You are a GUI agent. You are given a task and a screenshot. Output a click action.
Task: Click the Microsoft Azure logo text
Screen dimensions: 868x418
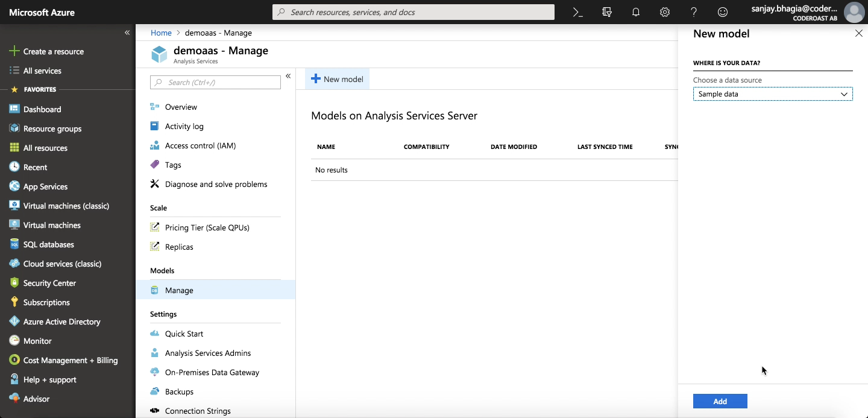(42, 12)
